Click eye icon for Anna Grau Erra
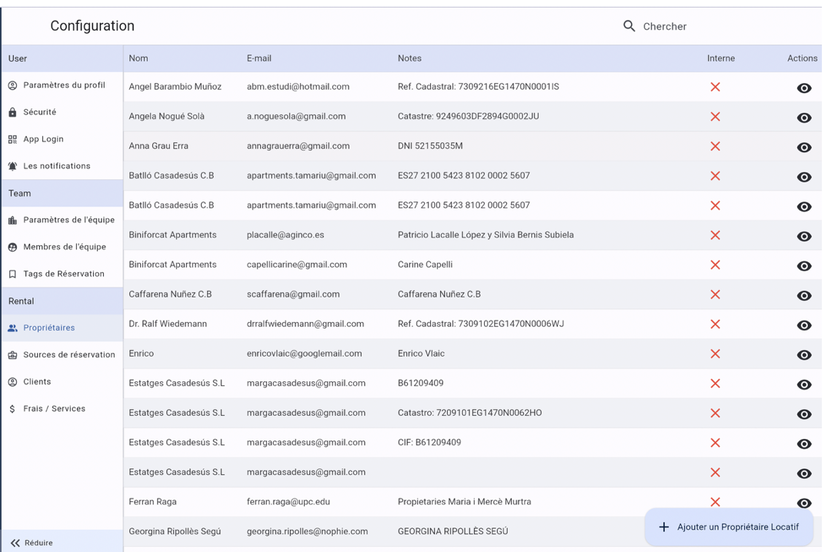Viewport: 828px width, 552px height. 804,147
